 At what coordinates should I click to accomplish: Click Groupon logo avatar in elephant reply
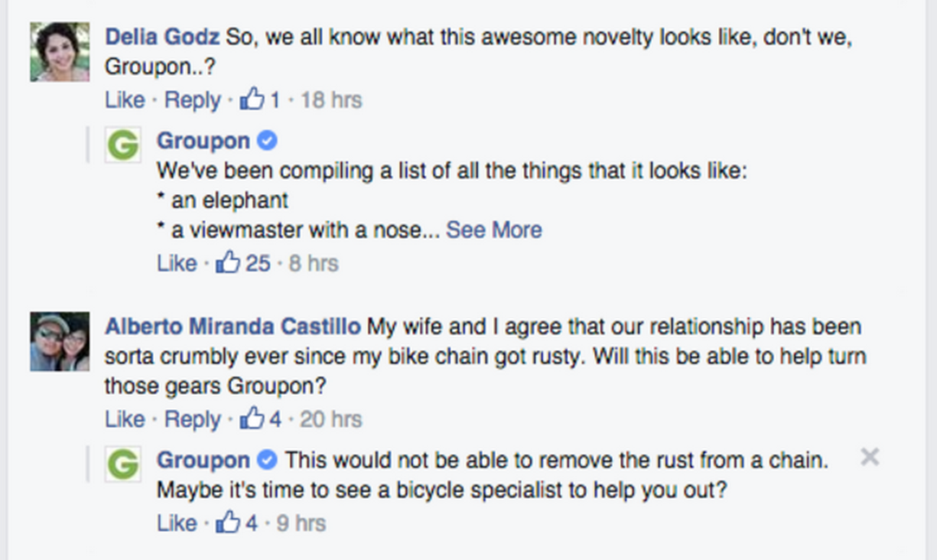123,145
